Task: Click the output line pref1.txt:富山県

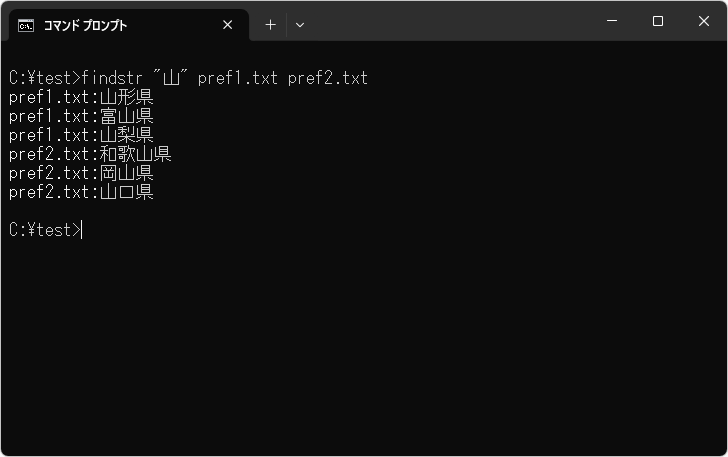Action: pos(80,116)
